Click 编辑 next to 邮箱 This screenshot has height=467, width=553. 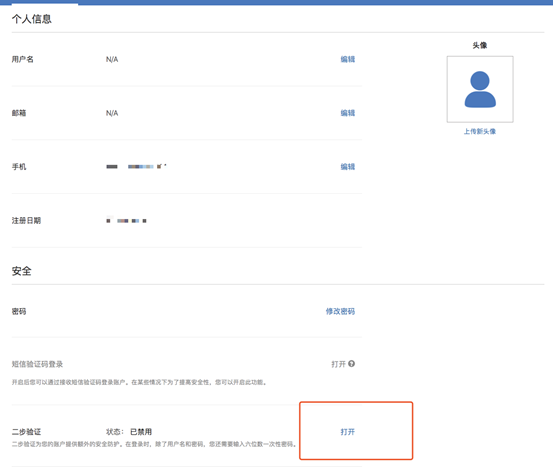tap(347, 113)
